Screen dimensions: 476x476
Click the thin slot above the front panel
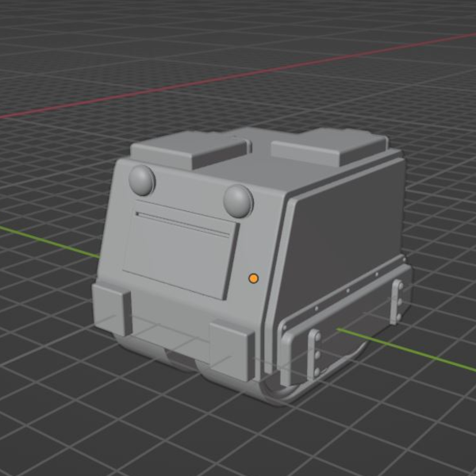tap(186, 221)
